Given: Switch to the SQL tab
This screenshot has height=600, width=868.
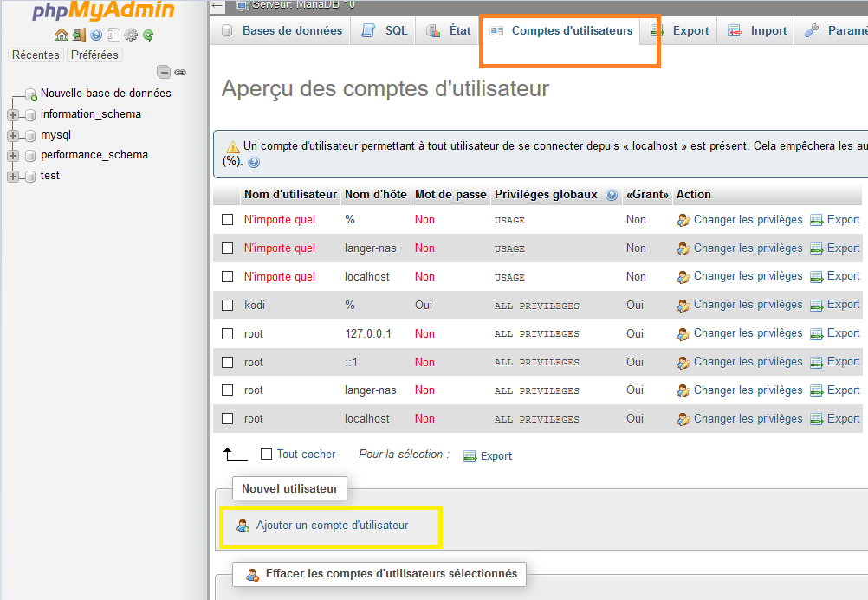Looking at the screenshot, I should coord(385,30).
